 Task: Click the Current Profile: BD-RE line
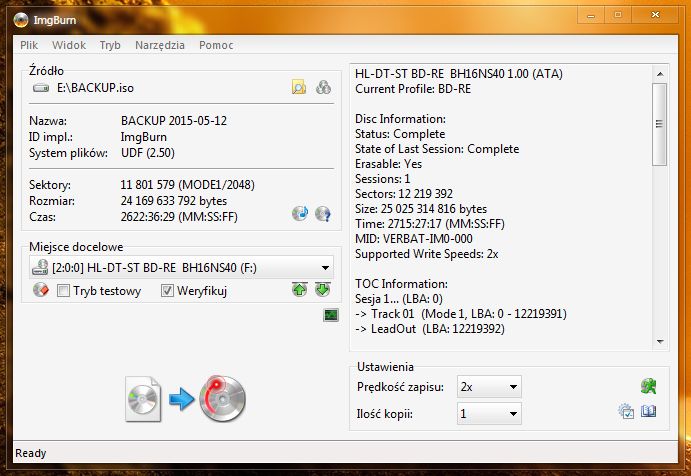(x=413, y=89)
